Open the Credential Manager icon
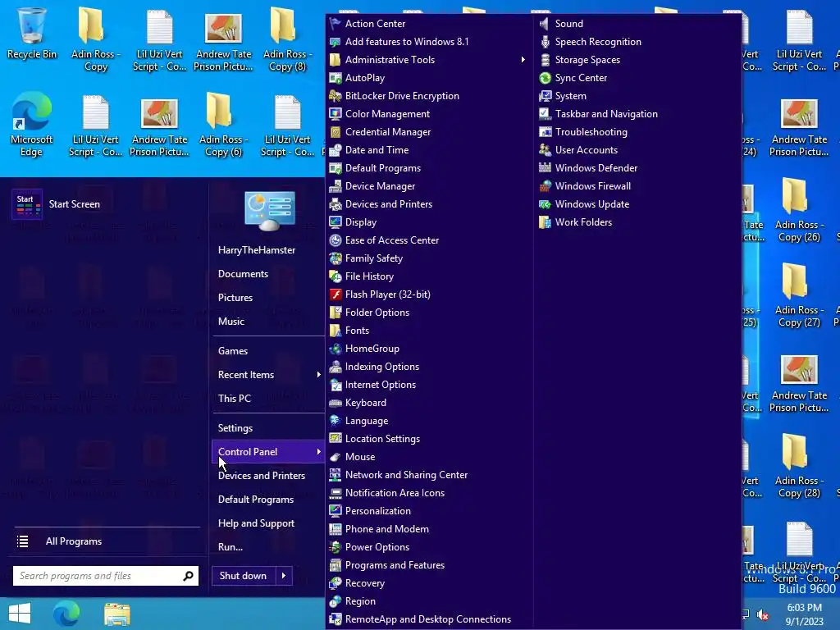The height and width of the screenshot is (630, 840). point(335,132)
